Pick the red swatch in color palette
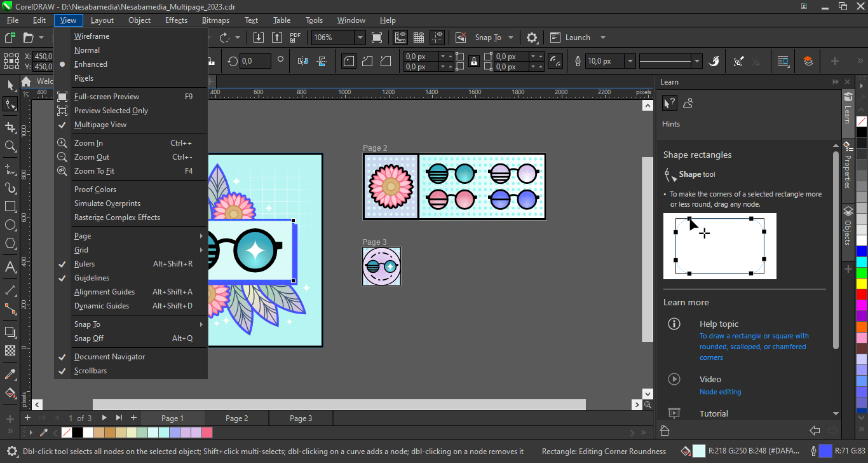Viewport: 868px width, 463px height. click(x=861, y=294)
